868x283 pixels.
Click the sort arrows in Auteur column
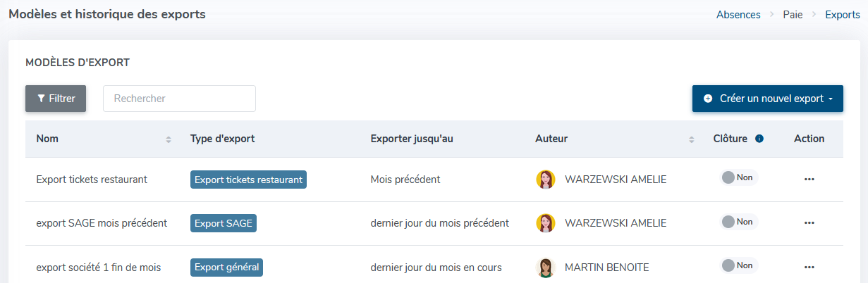tap(692, 139)
